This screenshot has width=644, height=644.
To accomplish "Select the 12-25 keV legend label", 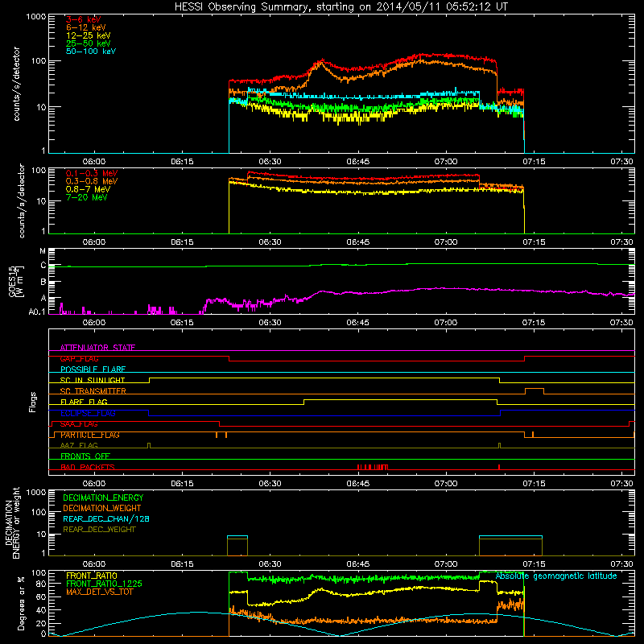I will coord(88,35).
